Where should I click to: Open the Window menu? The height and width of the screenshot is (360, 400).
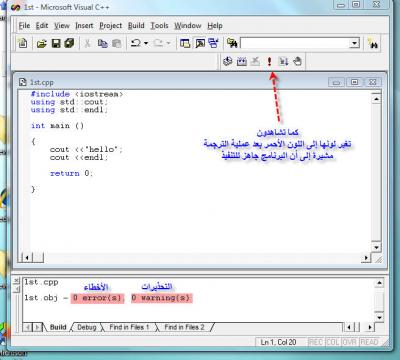(188, 26)
